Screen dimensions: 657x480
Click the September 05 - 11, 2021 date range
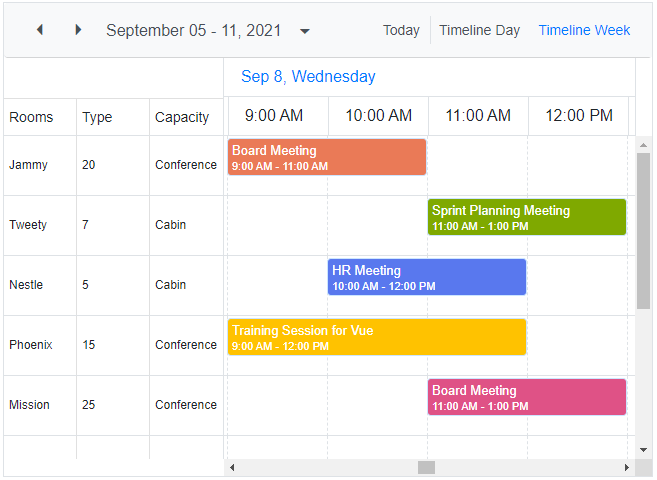coord(194,30)
